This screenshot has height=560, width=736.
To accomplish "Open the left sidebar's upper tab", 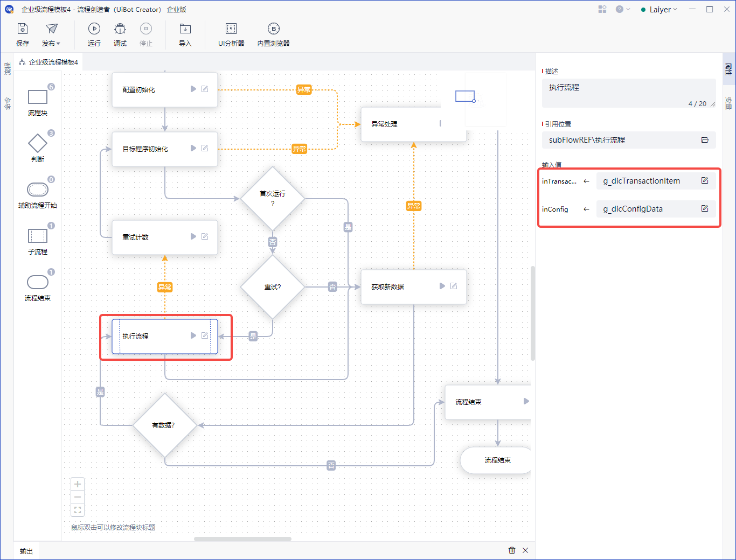I will pyautogui.click(x=7, y=68).
